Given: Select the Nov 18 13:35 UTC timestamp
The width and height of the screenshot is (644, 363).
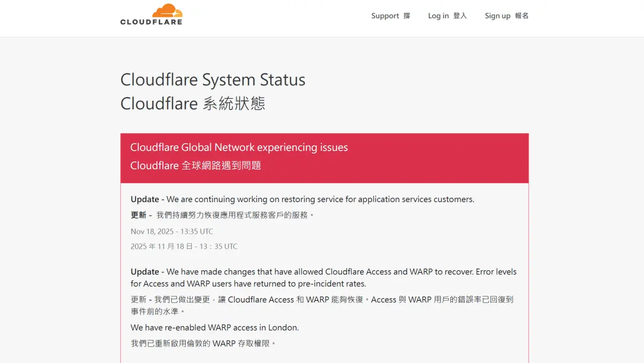Looking at the screenshot, I should 172,231.
